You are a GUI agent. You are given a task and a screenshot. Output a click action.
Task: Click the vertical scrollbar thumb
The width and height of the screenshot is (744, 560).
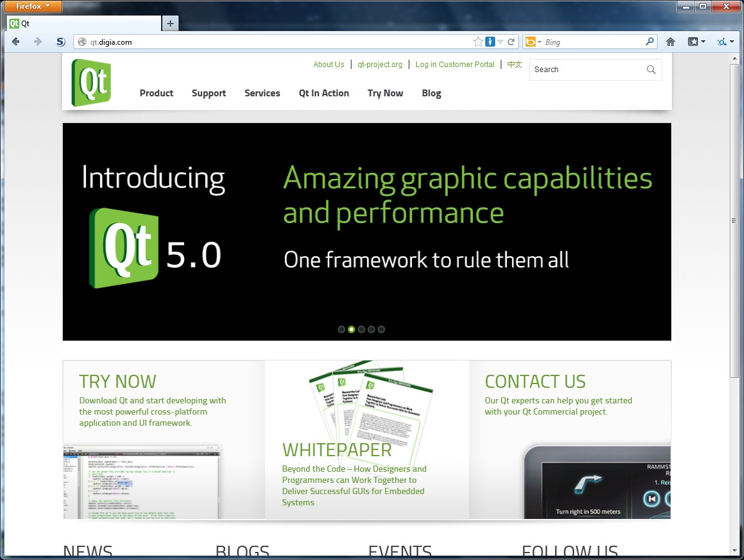[735, 221]
